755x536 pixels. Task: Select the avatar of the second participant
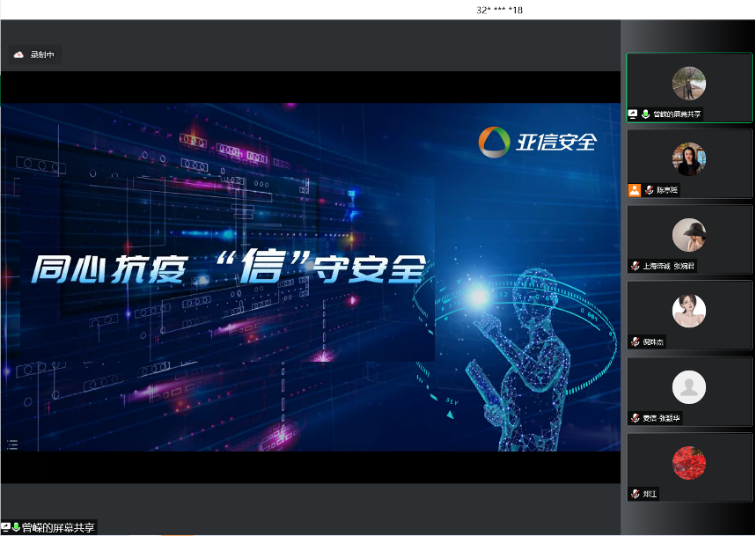point(688,159)
